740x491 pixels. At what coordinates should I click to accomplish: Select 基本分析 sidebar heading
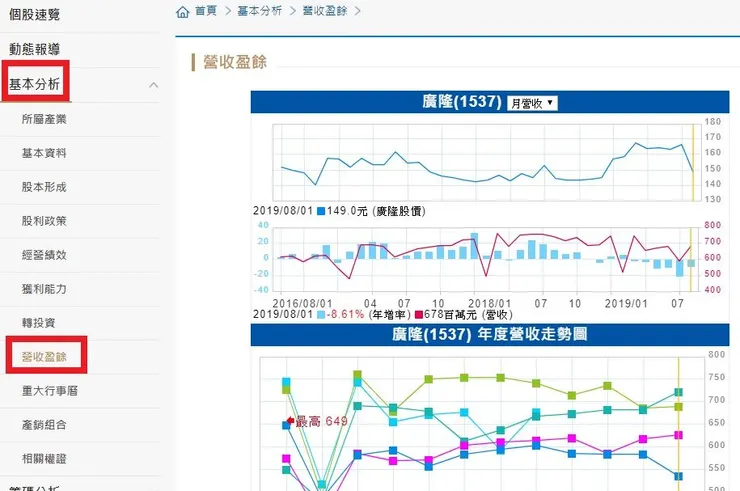[x=34, y=84]
